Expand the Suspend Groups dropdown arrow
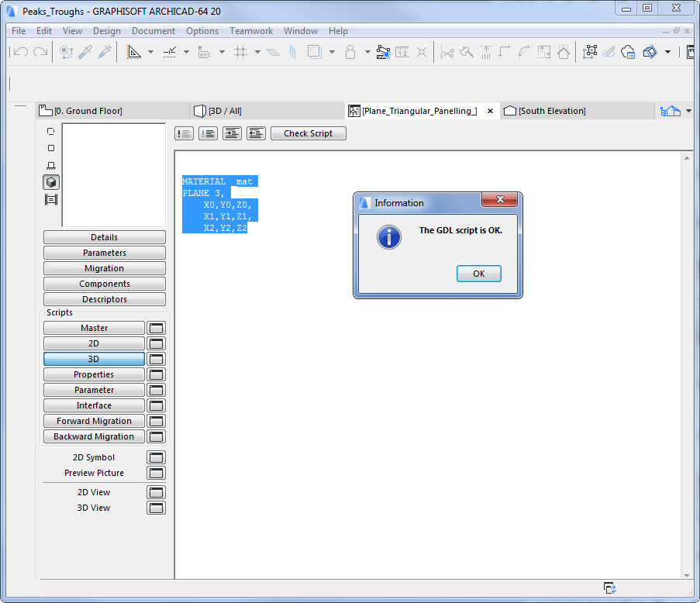 click(367, 52)
